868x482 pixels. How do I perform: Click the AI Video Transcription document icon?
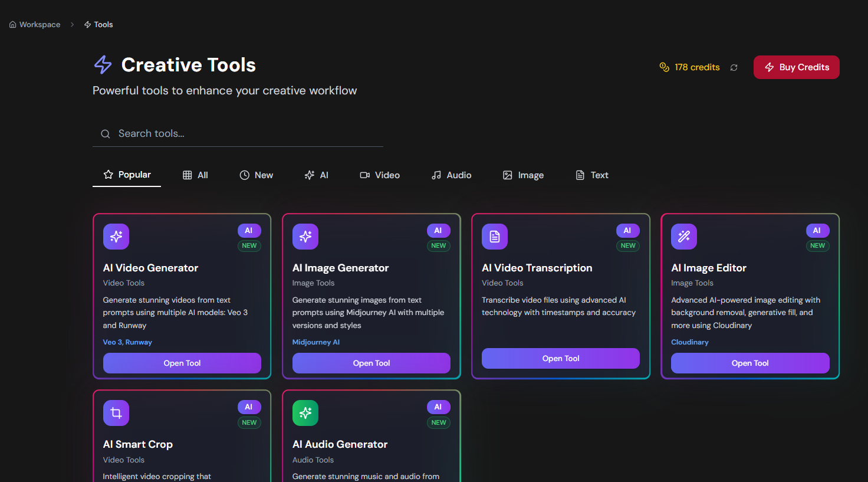tap(495, 237)
